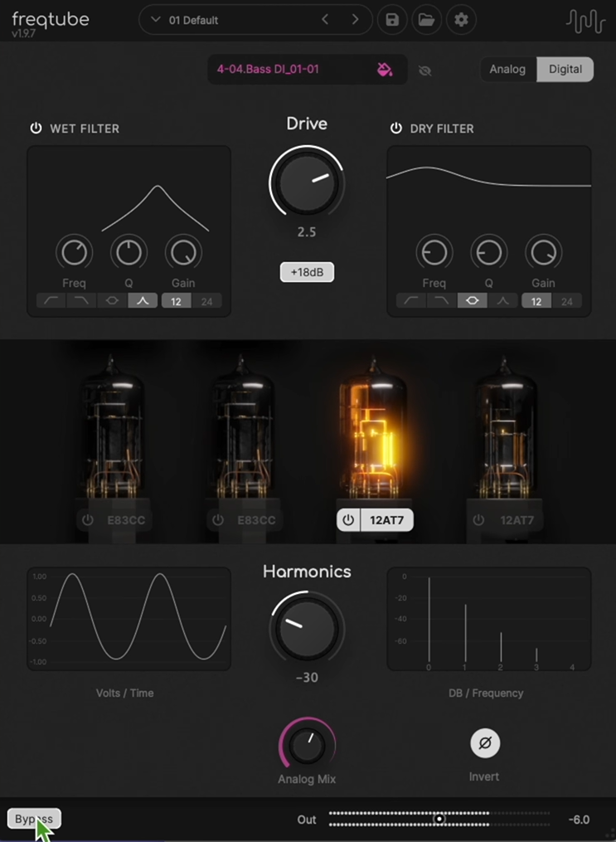Click the Dry Filter Freq knob
The height and width of the screenshot is (842, 616).
point(434,252)
